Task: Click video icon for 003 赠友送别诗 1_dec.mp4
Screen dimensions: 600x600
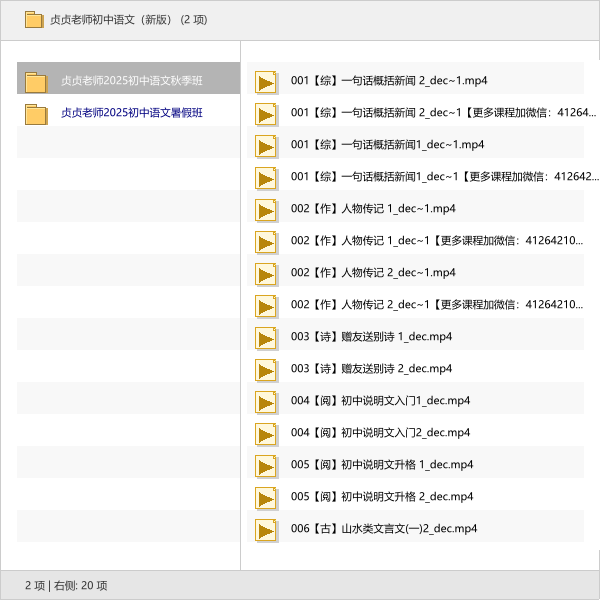Action: [x=266, y=337]
